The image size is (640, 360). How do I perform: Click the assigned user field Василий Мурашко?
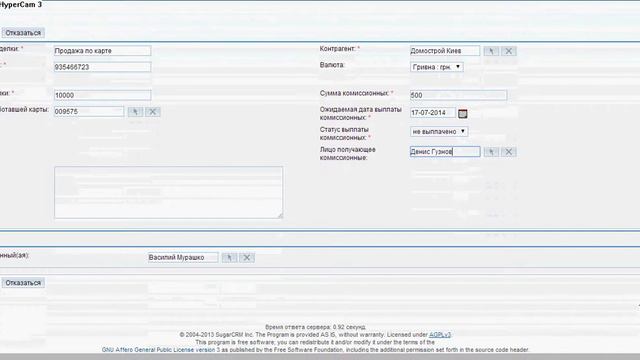point(183,258)
